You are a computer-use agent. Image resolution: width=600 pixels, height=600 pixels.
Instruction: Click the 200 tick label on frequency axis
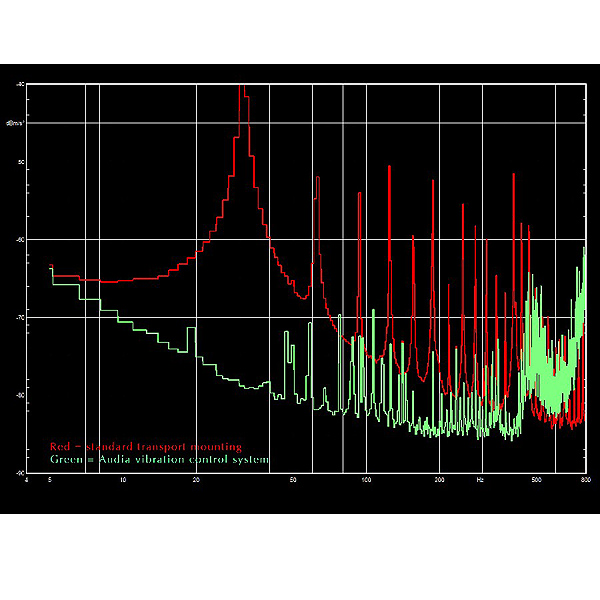pos(439,481)
